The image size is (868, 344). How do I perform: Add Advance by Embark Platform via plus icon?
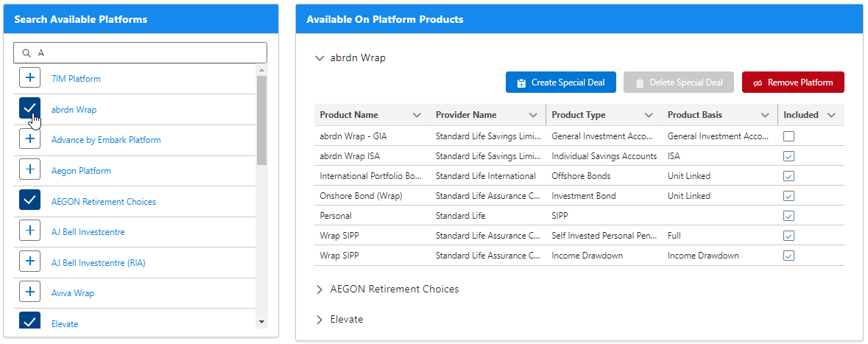coord(29,139)
